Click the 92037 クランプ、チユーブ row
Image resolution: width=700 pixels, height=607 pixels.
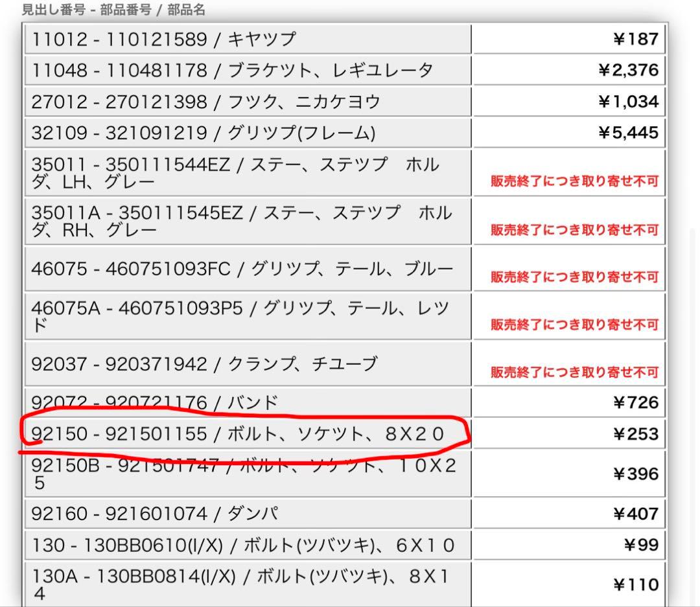click(x=248, y=364)
